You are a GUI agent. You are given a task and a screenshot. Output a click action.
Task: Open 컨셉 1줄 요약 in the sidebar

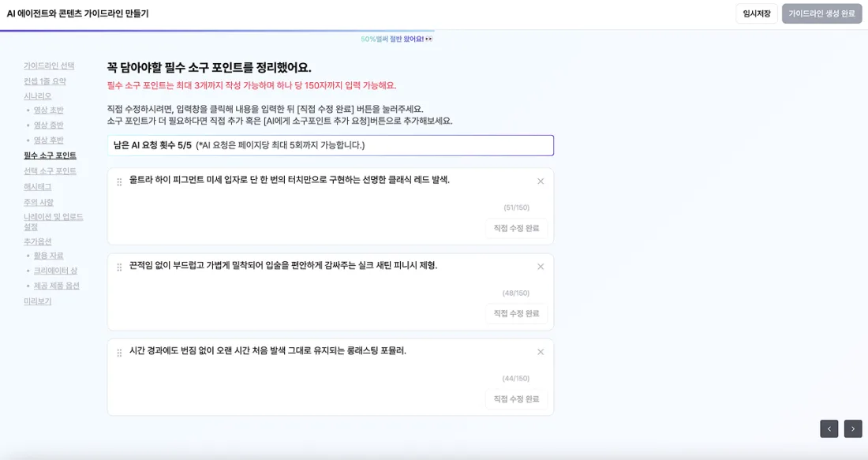[45, 81]
